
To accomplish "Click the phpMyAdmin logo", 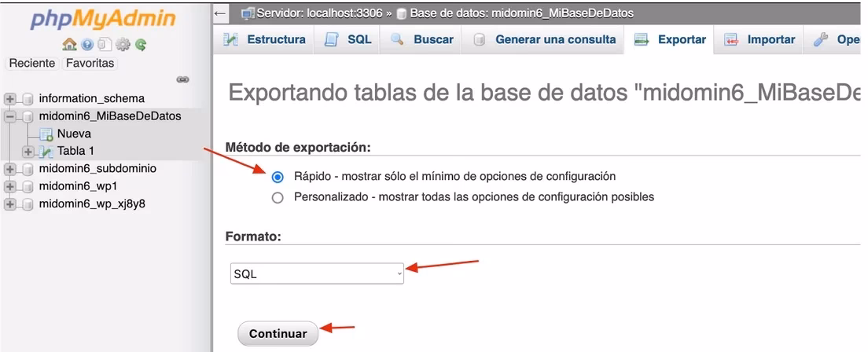I will pyautogui.click(x=104, y=20).
